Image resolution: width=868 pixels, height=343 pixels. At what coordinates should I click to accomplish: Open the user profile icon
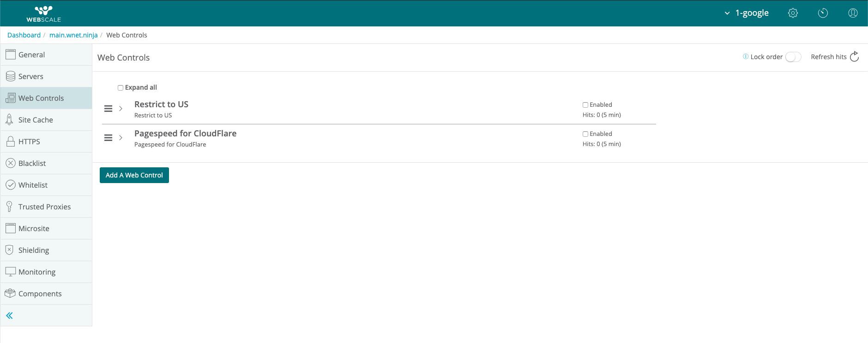[x=853, y=13]
